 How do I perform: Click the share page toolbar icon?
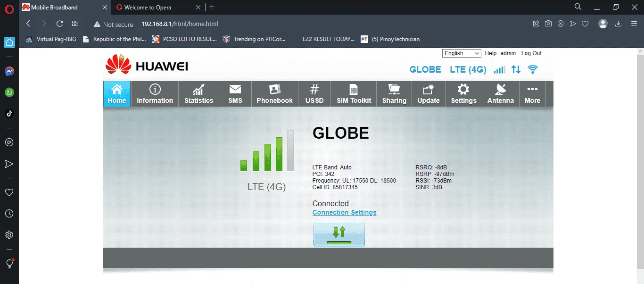tap(536, 24)
